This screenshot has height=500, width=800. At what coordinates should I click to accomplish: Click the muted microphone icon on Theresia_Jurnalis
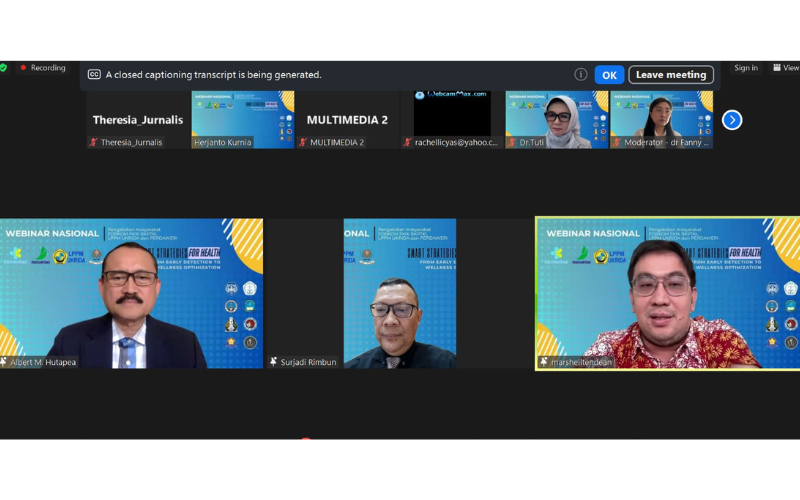point(94,142)
